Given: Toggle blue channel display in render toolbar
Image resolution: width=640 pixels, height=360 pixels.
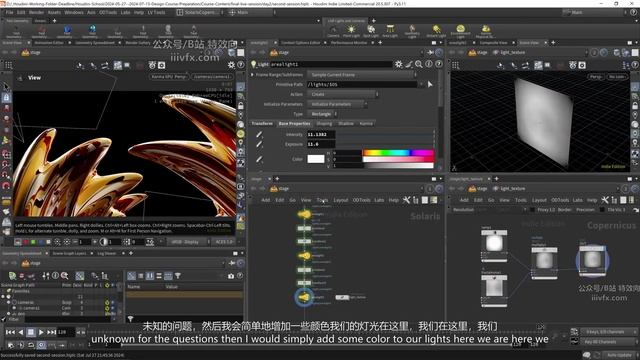Looking at the screenshot, I should 40,242.
